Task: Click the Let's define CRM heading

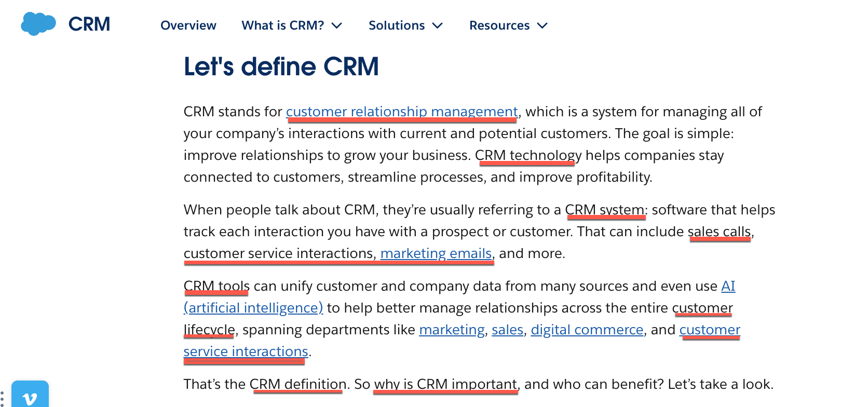Action: pos(281,67)
